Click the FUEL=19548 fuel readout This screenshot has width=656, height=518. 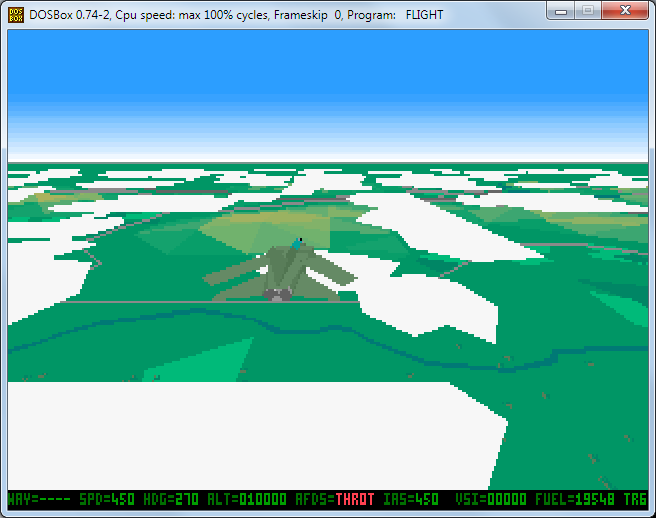click(579, 499)
